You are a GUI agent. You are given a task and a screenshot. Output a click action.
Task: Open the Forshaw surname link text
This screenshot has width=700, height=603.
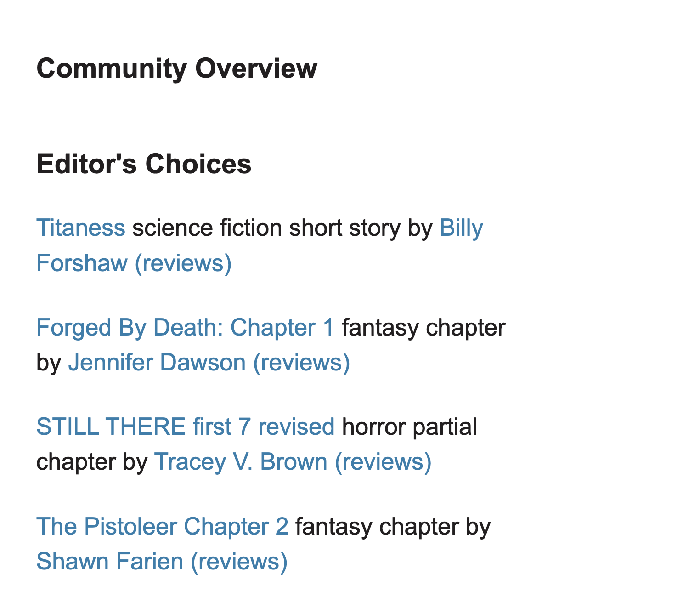(x=82, y=263)
